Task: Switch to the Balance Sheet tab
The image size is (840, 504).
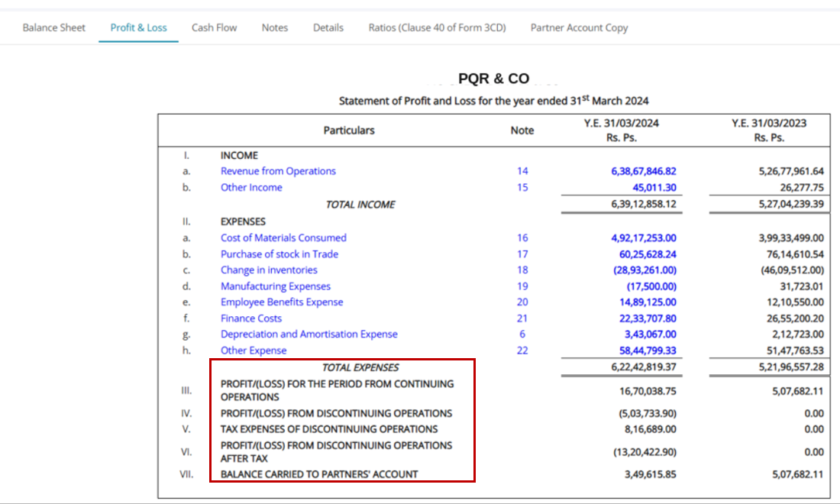Action: click(53, 27)
